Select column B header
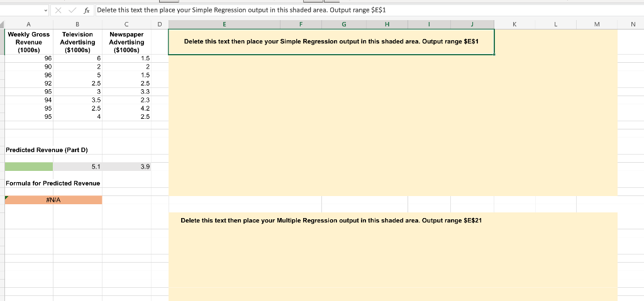The image size is (644, 301). tap(77, 25)
